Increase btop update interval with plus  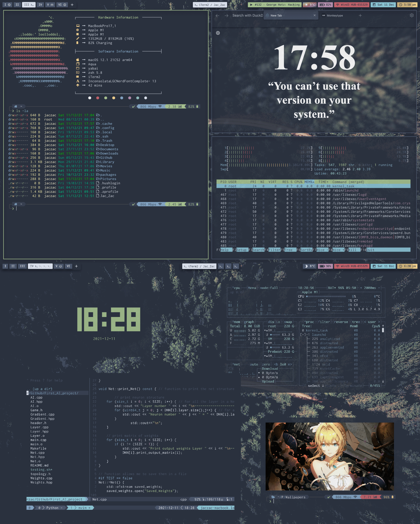[x=361, y=288]
